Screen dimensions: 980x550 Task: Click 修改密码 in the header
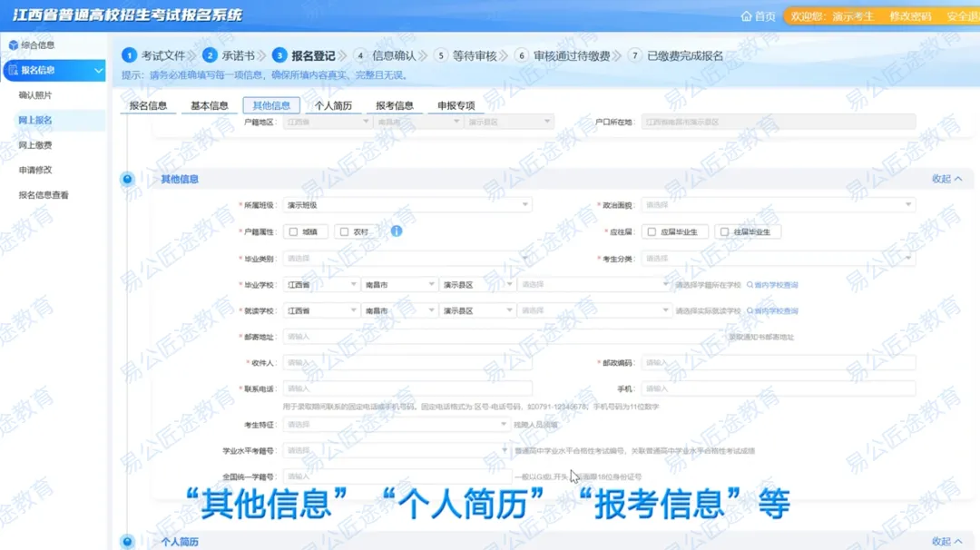[911, 16]
